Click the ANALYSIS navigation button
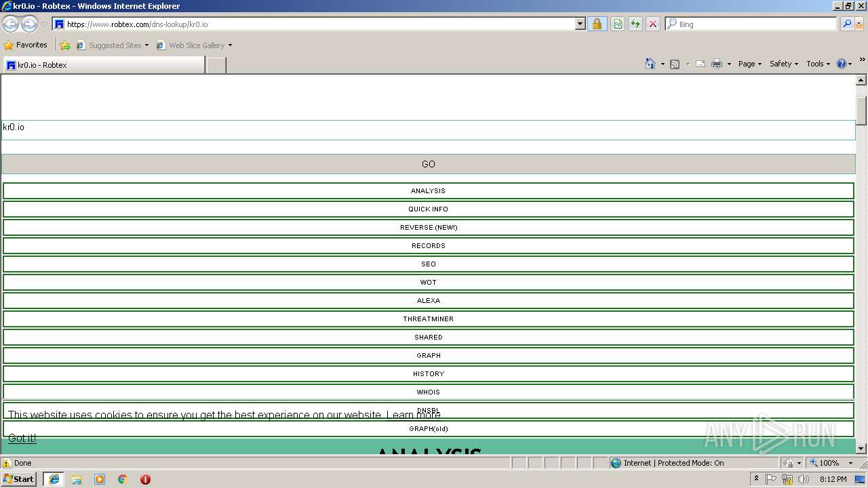This screenshot has width=868, height=488. pos(428,190)
